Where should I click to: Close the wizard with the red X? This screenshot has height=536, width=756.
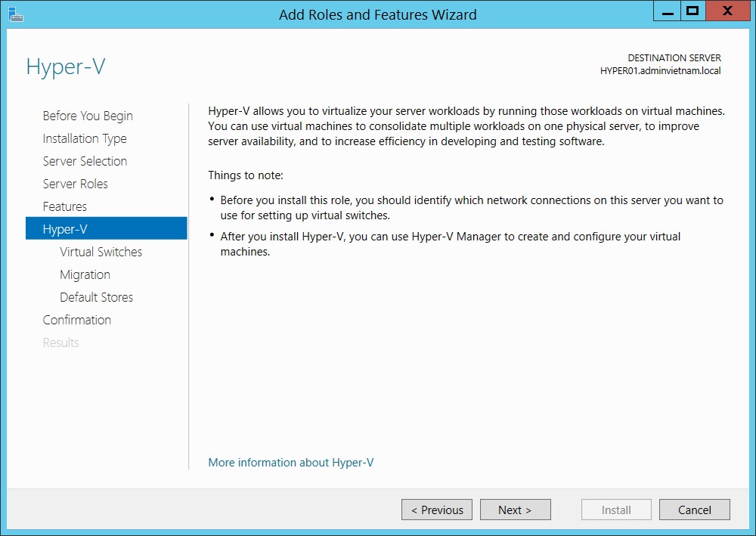tap(727, 12)
